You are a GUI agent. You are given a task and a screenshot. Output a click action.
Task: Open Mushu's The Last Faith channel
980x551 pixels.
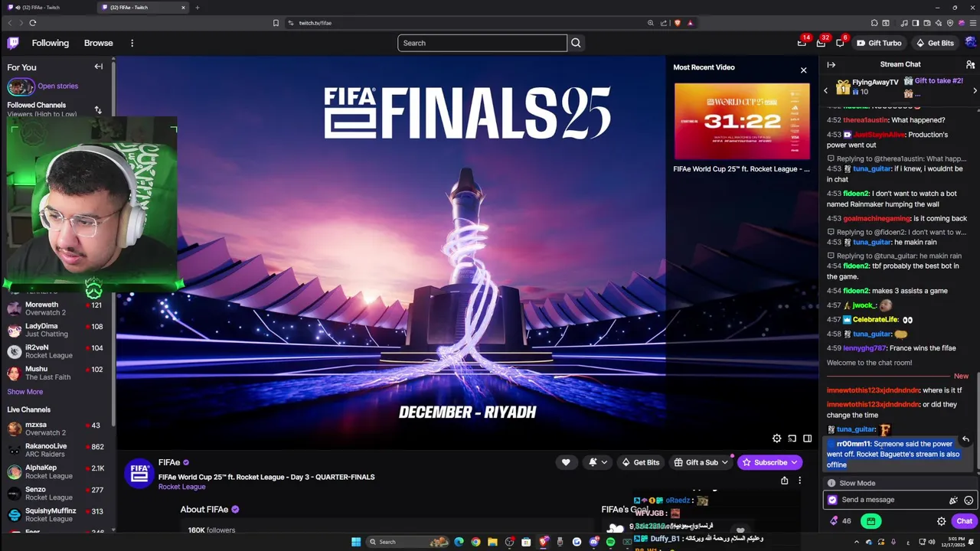click(57, 373)
